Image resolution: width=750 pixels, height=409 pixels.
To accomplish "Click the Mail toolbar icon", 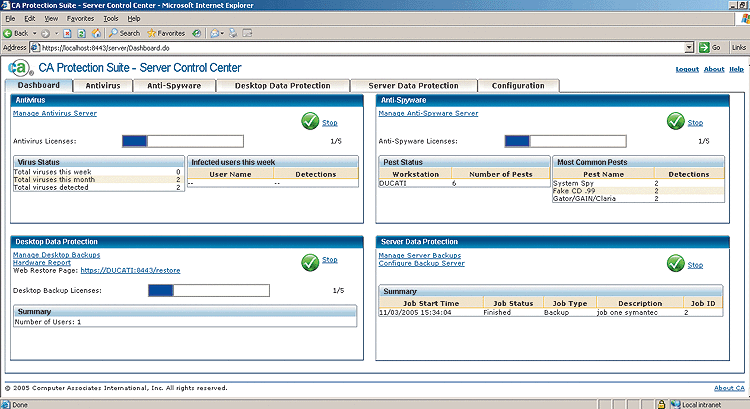I will 215,33.
